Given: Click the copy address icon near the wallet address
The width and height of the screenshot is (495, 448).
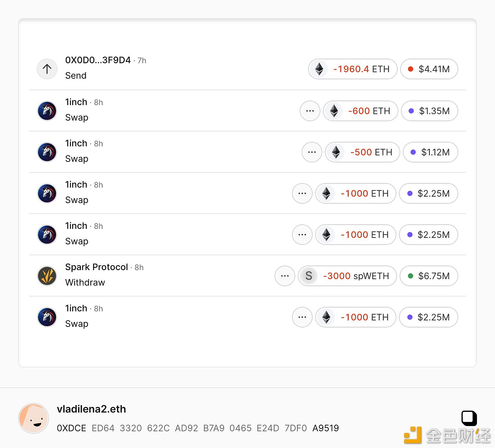Looking at the screenshot, I should (x=469, y=418).
